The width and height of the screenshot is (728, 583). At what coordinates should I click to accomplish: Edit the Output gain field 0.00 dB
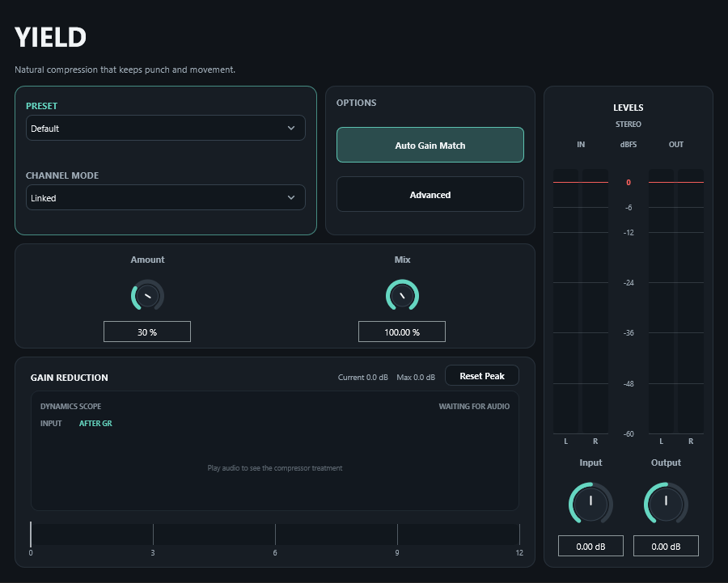click(x=666, y=547)
